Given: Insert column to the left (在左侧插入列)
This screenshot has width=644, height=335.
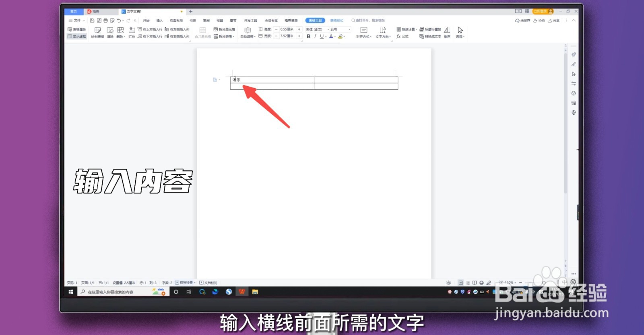Looking at the screenshot, I should (x=177, y=29).
